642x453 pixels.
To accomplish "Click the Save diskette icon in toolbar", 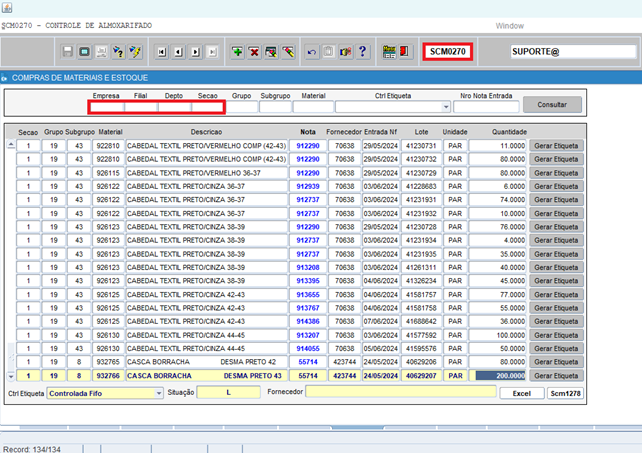I will click(68, 52).
